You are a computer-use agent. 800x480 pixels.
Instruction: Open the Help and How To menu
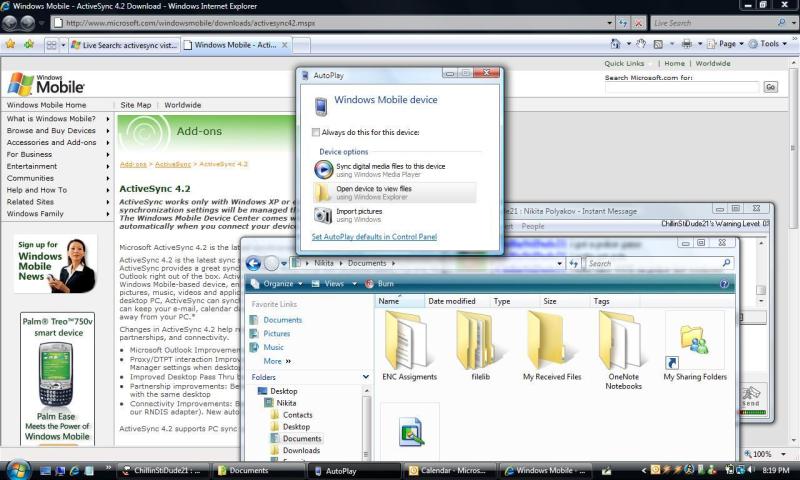[58, 190]
